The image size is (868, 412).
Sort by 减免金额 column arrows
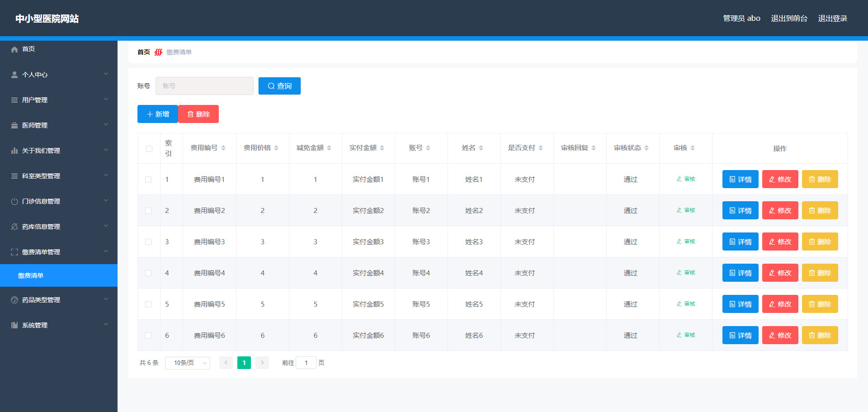tap(329, 148)
